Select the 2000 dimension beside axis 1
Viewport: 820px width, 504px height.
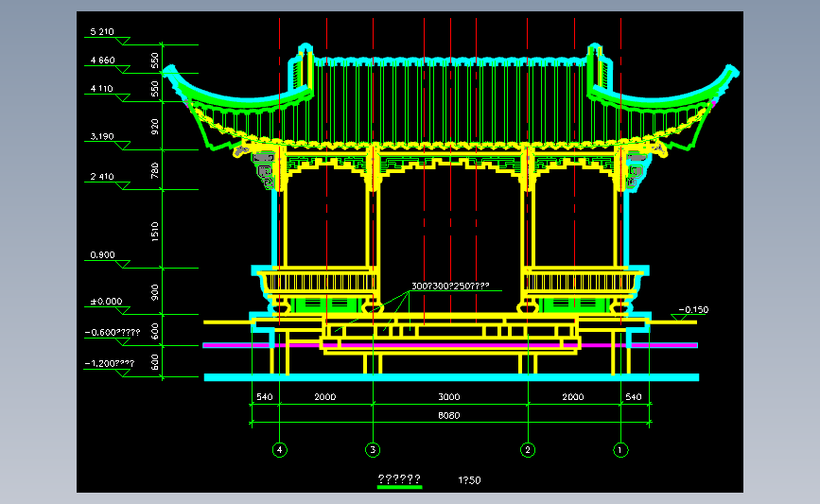click(x=573, y=397)
